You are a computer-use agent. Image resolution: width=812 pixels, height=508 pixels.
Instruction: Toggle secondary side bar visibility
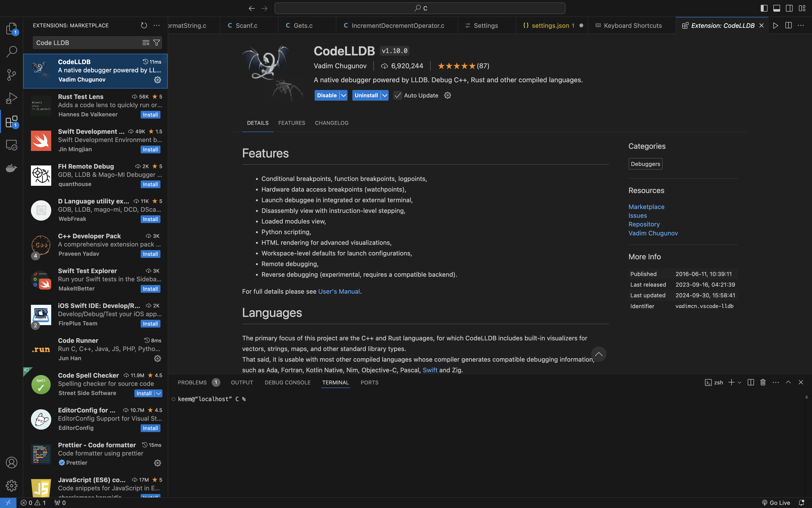click(x=789, y=8)
